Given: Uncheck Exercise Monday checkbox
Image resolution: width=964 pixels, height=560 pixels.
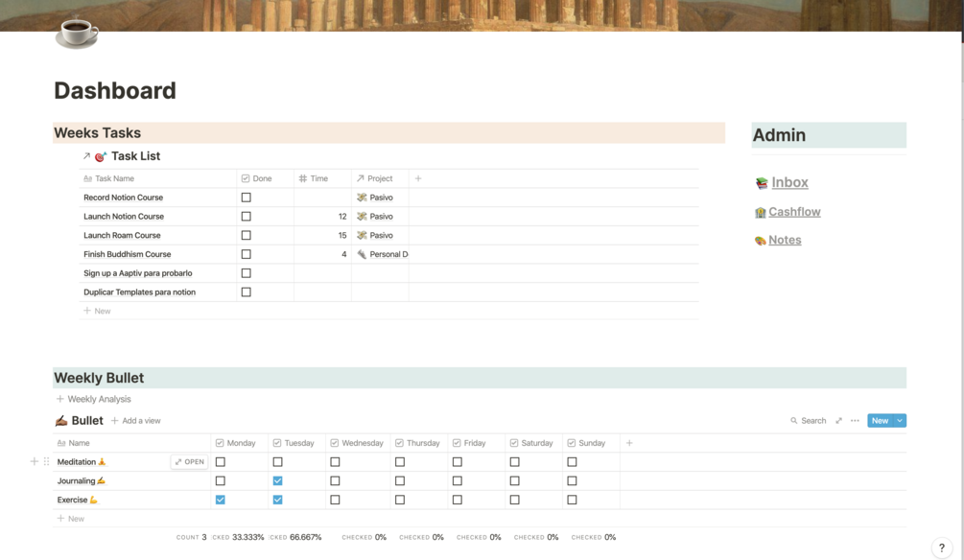Looking at the screenshot, I should coord(220,500).
